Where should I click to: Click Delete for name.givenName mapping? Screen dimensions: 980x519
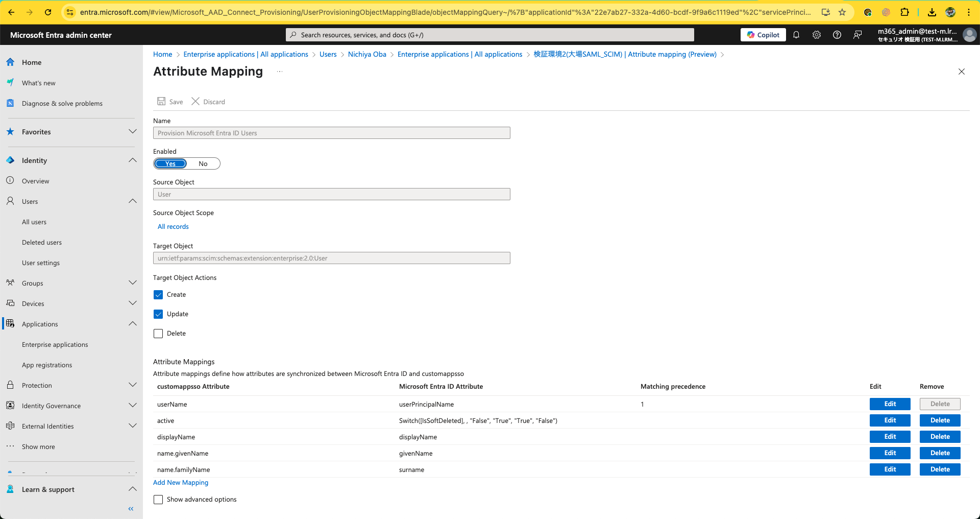[x=940, y=453]
